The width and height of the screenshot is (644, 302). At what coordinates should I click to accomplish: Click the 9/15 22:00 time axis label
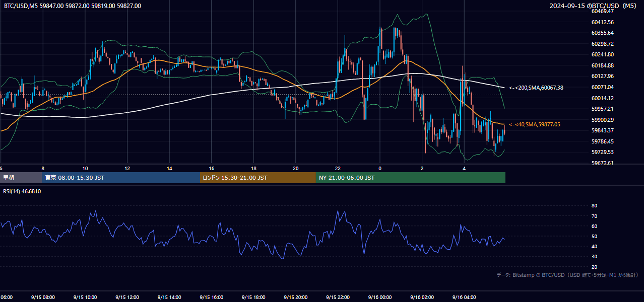(338, 297)
